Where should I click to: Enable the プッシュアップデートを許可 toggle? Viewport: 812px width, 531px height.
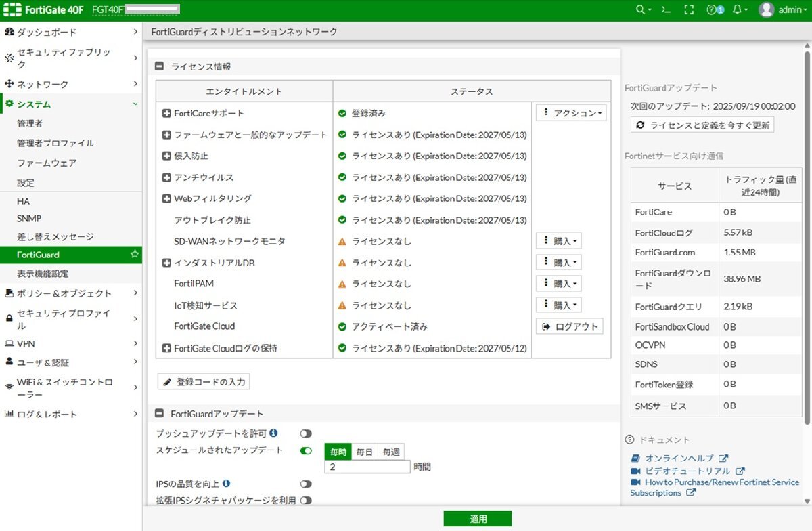click(305, 433)
